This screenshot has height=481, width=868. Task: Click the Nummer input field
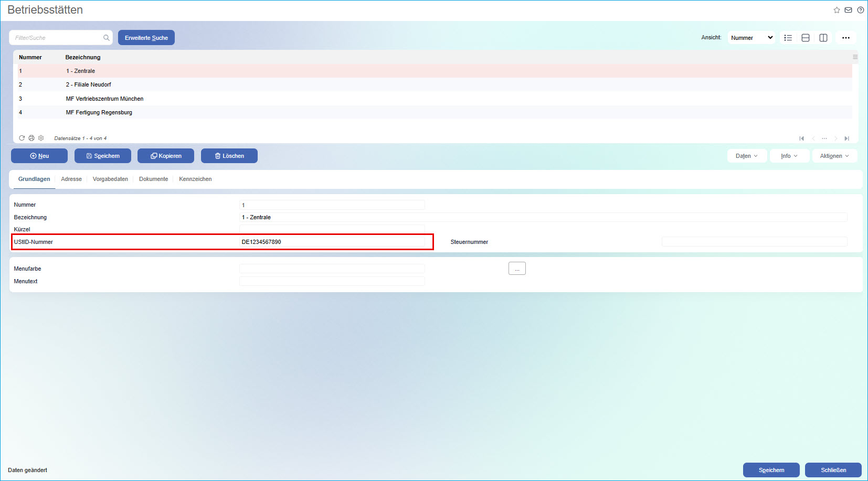click(332, 205)
